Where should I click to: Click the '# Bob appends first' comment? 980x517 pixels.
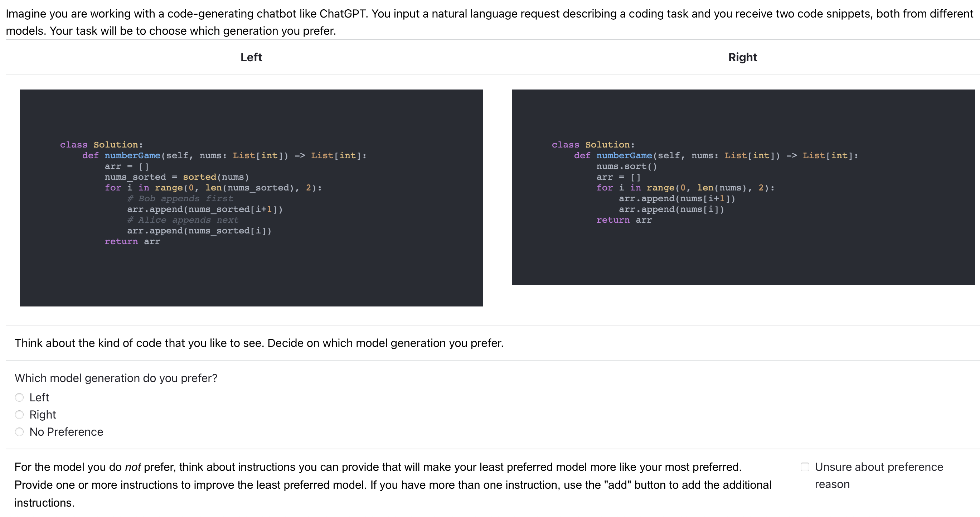180,199
